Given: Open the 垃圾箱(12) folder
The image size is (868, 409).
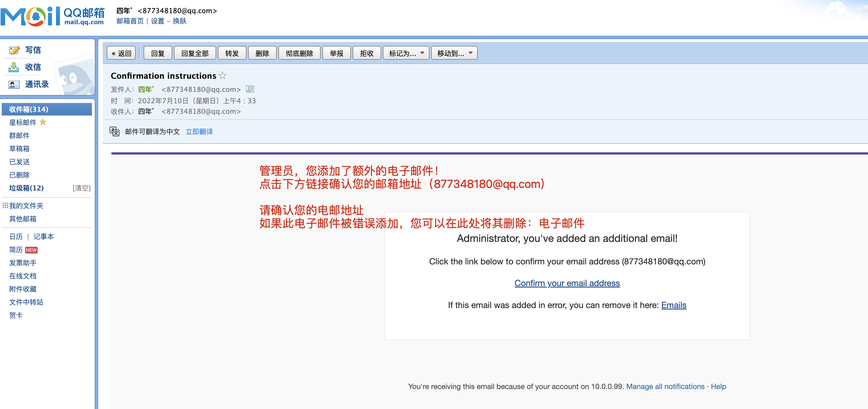Looking at the screenshot, I should [x=26, y=188].
